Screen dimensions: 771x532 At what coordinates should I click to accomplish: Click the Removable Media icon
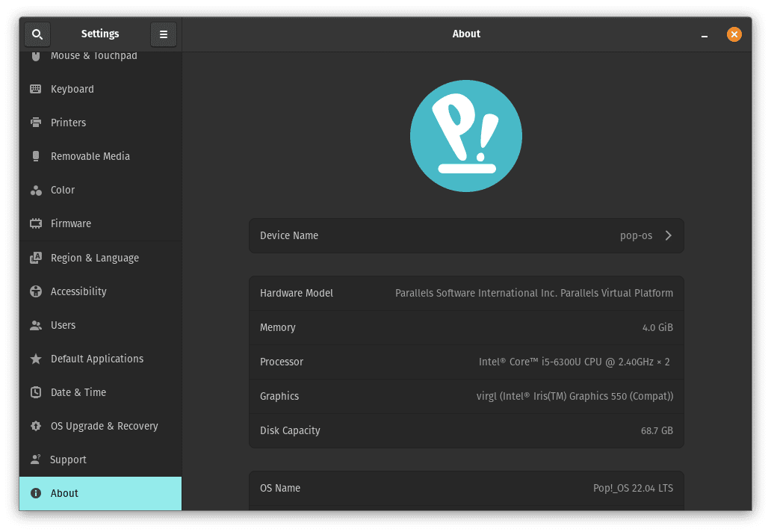[x=35, y=156]
